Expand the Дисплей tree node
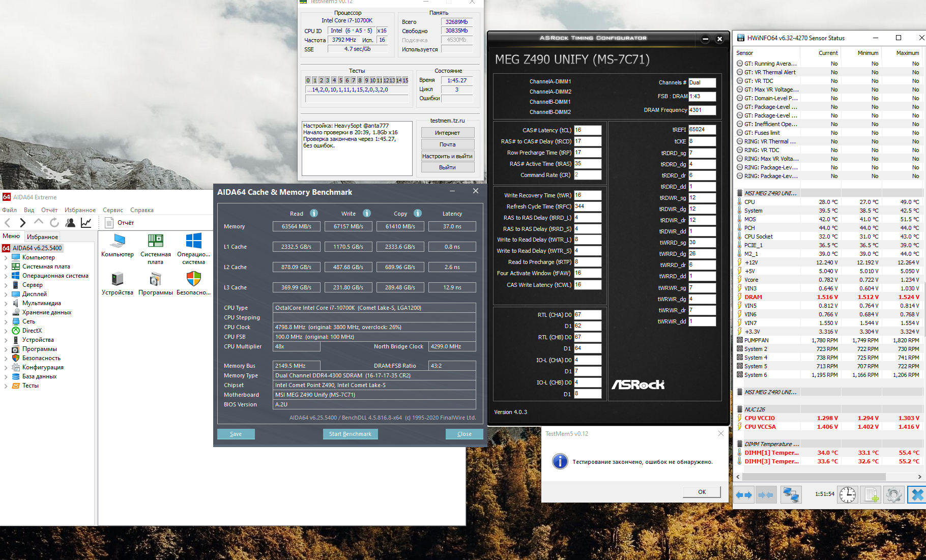The height and width of the screenshot is (560, 926). click(6, 294)
